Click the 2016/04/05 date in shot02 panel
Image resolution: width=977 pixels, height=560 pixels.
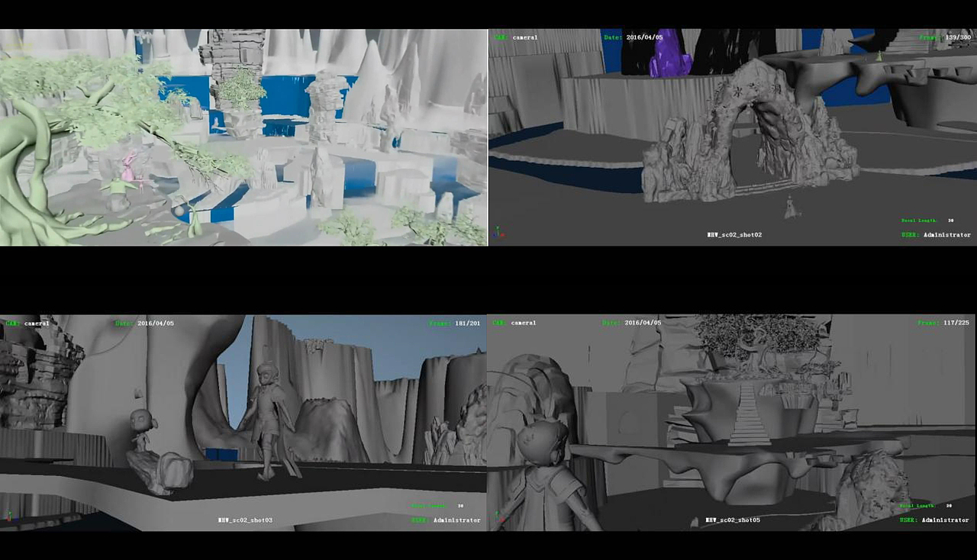[643, 37]
